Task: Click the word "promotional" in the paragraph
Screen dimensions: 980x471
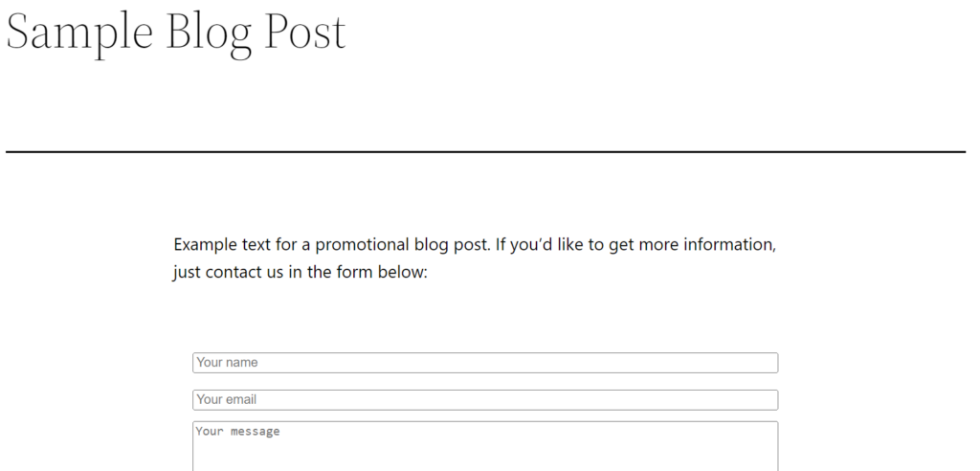Action: [362, 245]
